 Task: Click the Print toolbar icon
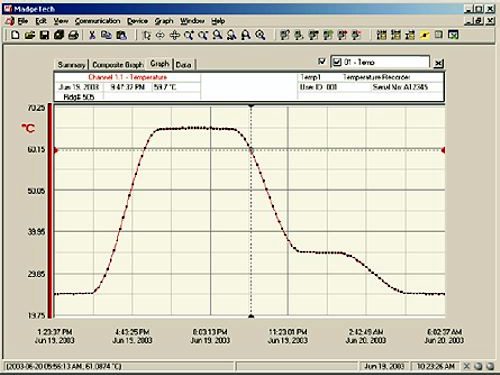pos(73,35)
